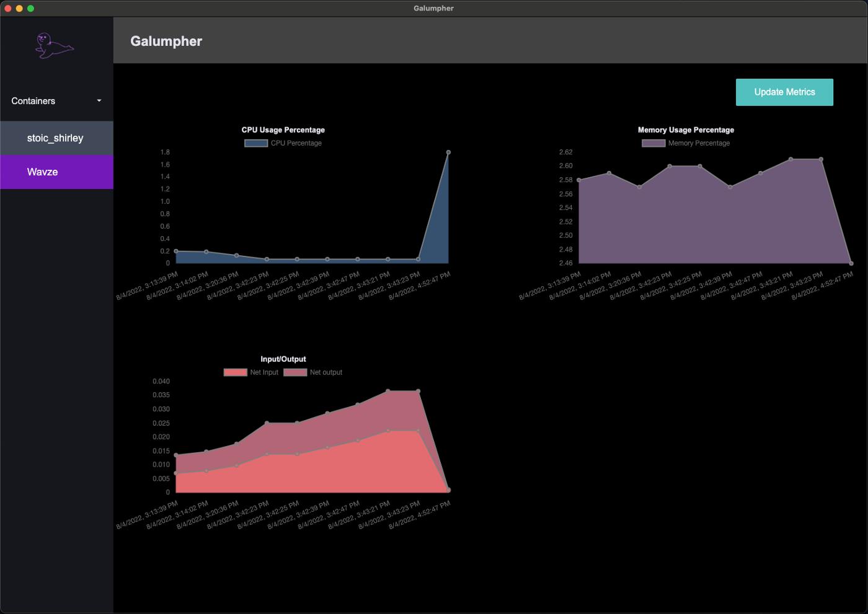Open the Containers menu label
868x614 pixels.
33,101
